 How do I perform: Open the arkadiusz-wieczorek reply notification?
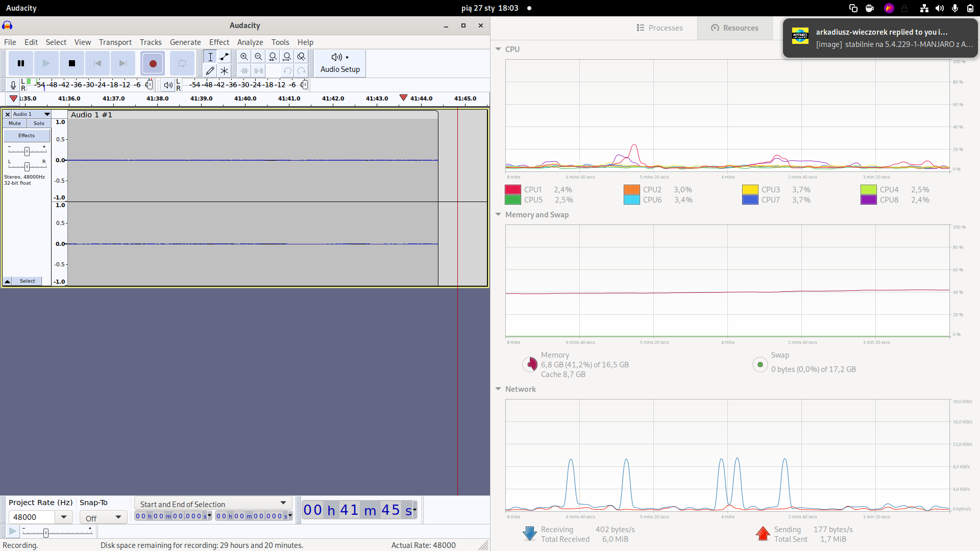[x=880, y=38]
